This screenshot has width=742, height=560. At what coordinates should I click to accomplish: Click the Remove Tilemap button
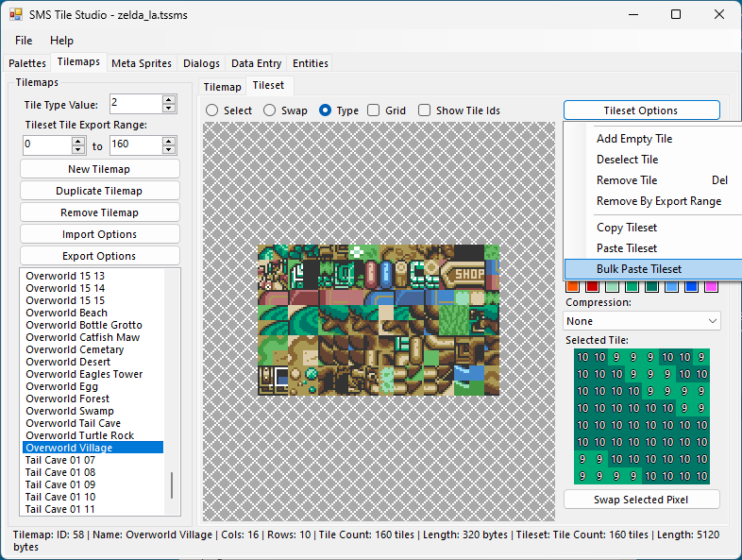coord(99,212)
